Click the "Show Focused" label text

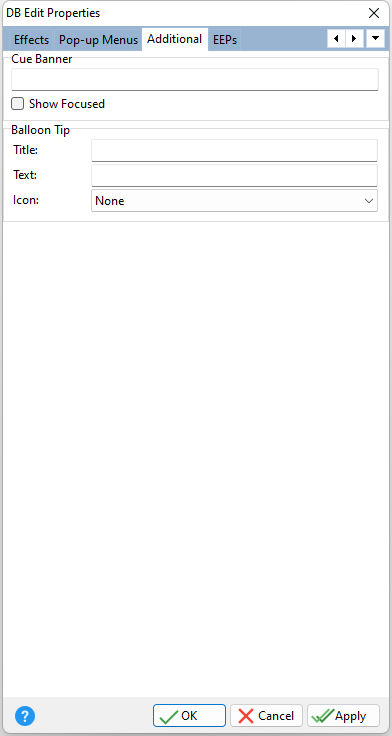tap(67, 104)
